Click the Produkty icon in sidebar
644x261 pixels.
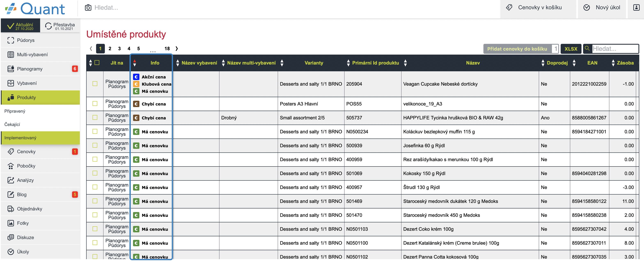tap(10, 97)
